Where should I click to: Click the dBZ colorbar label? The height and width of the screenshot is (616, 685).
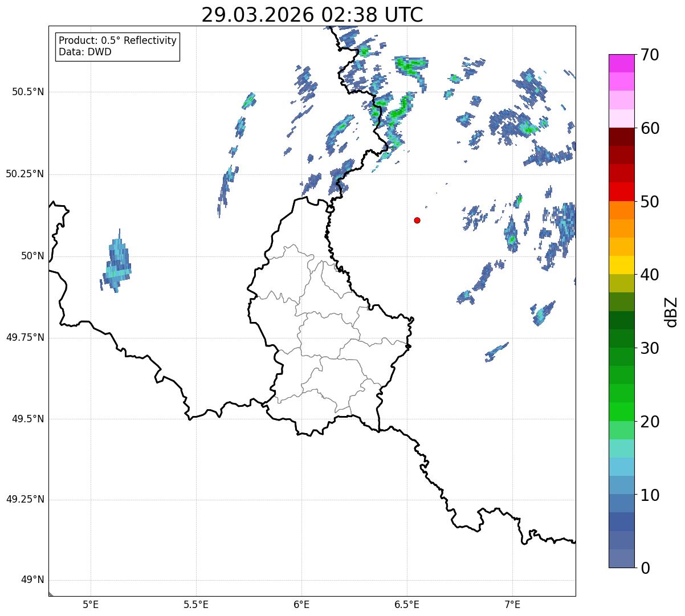[x=671, y=312]
